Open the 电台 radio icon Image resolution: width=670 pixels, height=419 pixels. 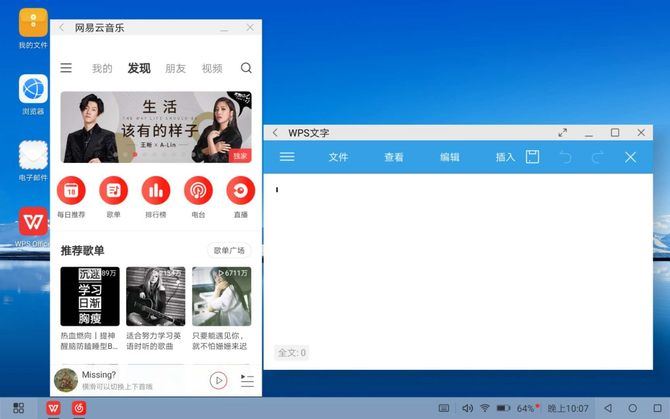(198, 190)
